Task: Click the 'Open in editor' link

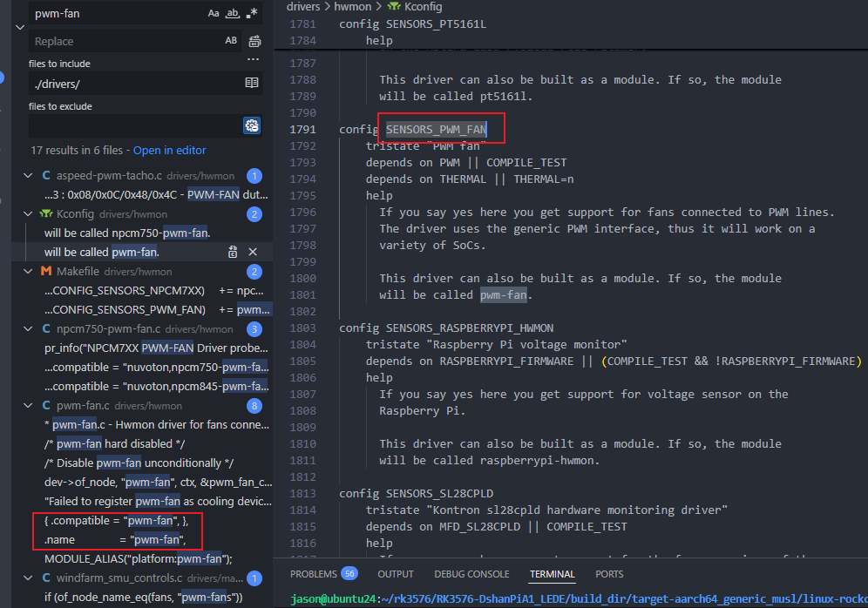Action: (x=170, y=151)
